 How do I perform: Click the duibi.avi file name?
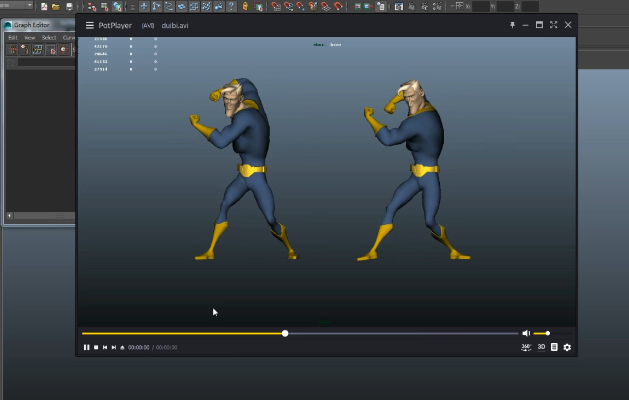[175, 25]
